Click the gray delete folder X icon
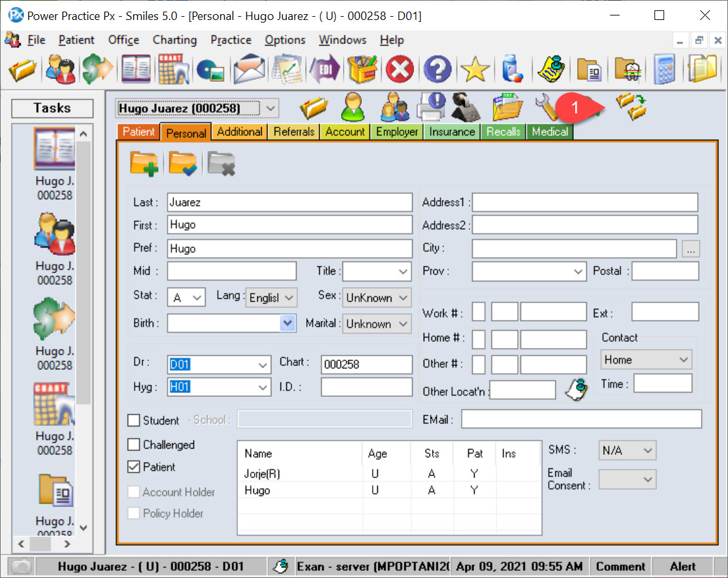The image size is (728, 578). [x=221, y=164]
